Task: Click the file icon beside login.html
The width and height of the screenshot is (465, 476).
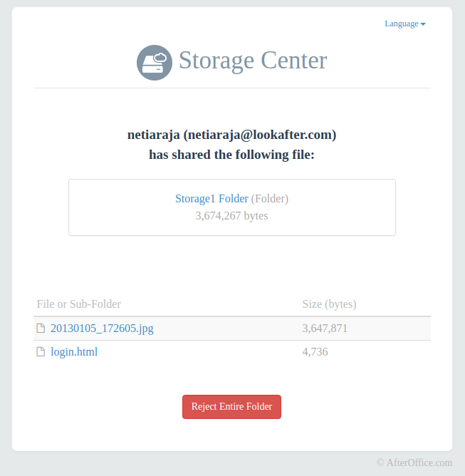Action: point(41,352)
